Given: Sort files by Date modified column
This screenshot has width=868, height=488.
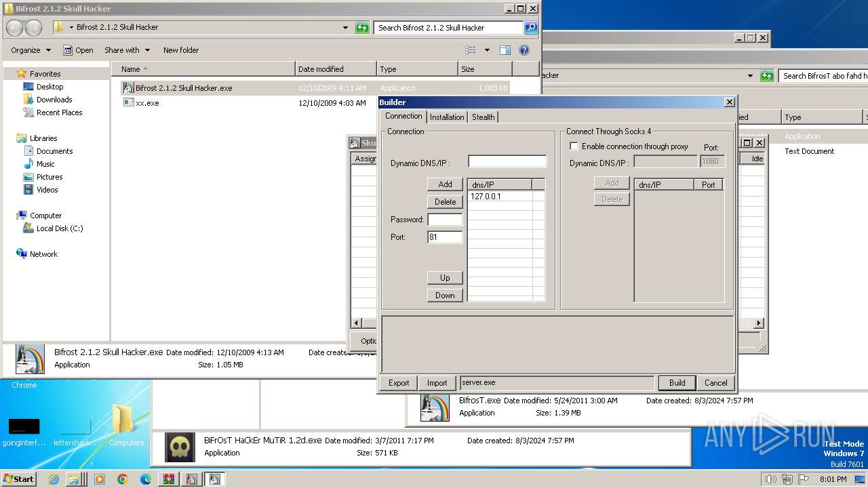Looking at the screenshot, I should 336,69.
